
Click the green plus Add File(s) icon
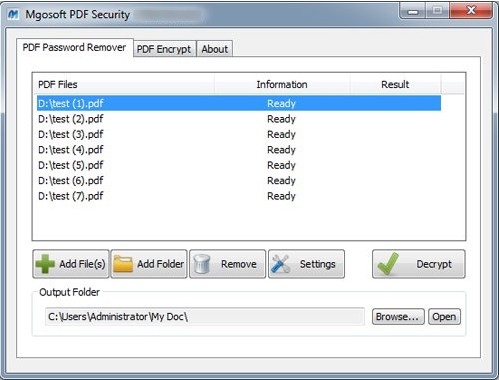(x=45, y=264)
